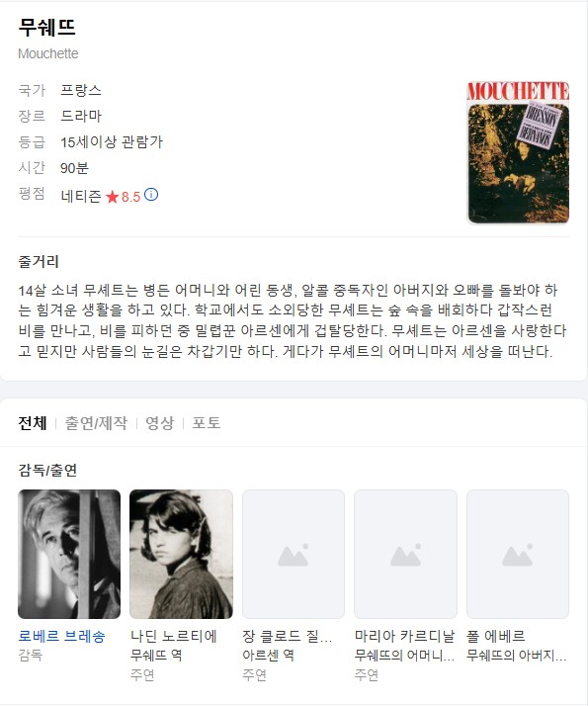Click the 네티즌 rating score 8.5
The height and width of the screenshot is (706, 588).
tap(130, 197)
